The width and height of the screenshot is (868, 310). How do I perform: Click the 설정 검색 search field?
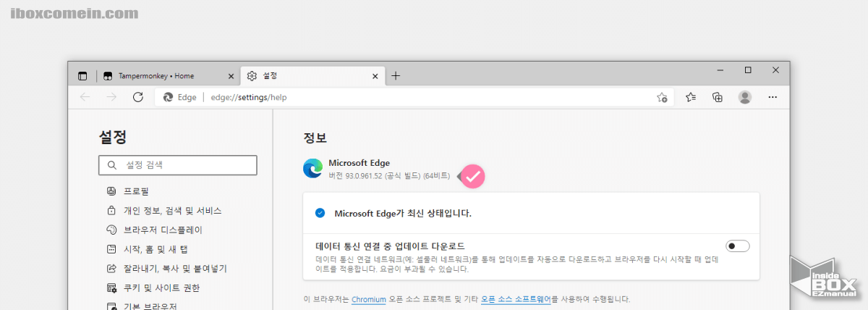pos(178,165)
